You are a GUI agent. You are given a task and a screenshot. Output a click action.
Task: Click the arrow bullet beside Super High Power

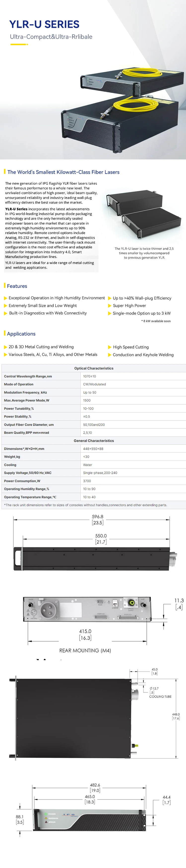(x=110, y=306)
